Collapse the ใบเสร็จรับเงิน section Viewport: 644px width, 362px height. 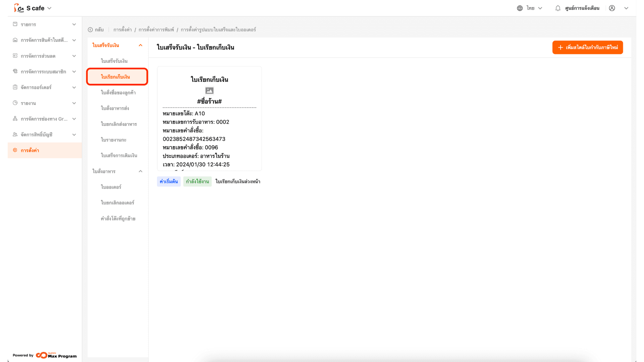(140, 45)
